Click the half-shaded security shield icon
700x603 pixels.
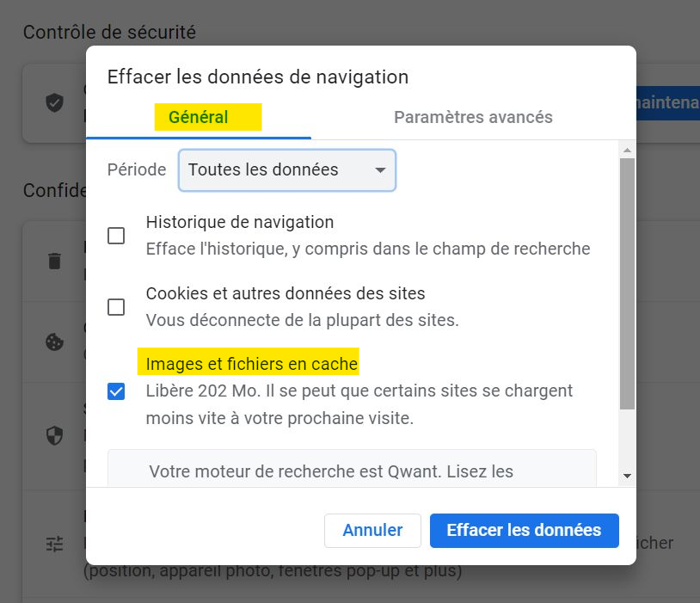tap(54, 435)
